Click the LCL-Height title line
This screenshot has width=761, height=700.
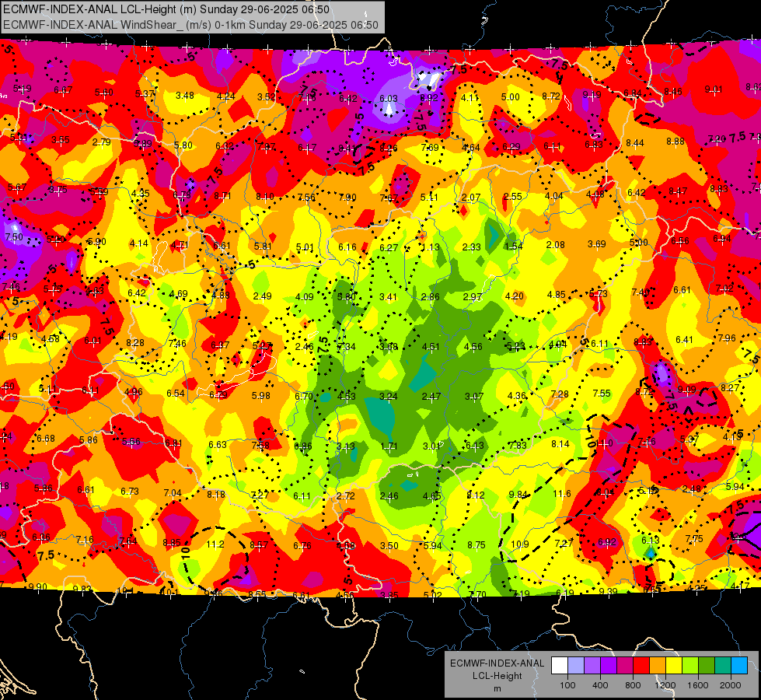(166, 9)
